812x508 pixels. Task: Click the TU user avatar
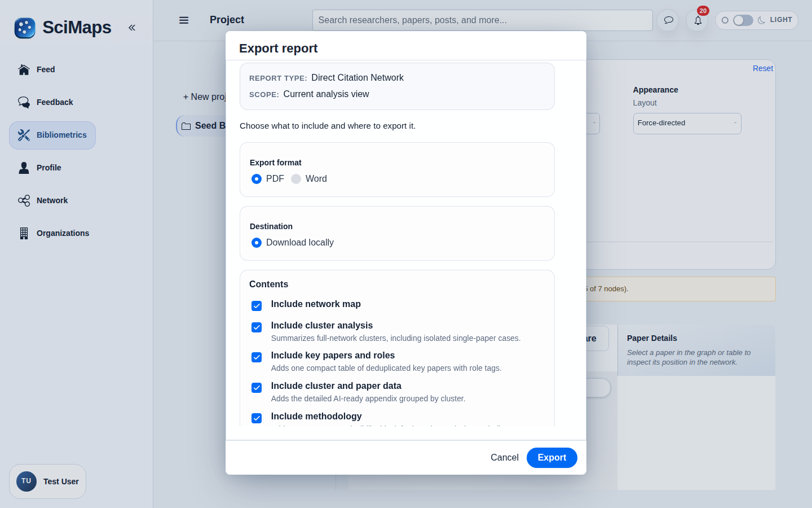point(27,481)
